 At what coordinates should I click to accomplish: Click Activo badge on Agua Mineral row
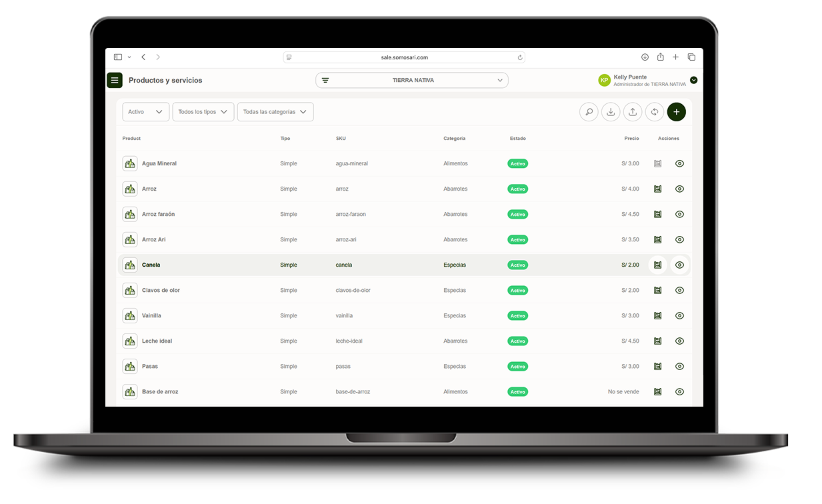coord(518,163)
